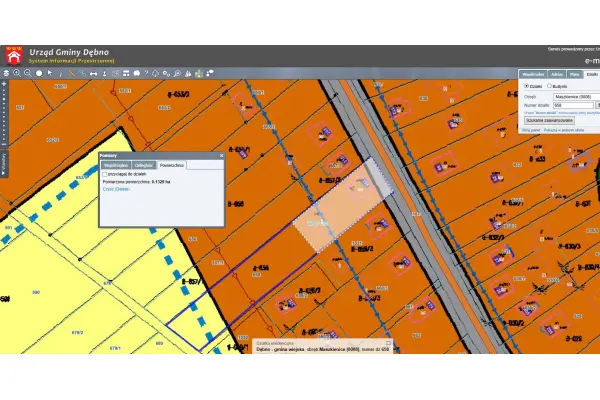600x400 pixels.
Task: Click the 'Szukanie zaawansowane' button
Action: click(x=549, y=120)
